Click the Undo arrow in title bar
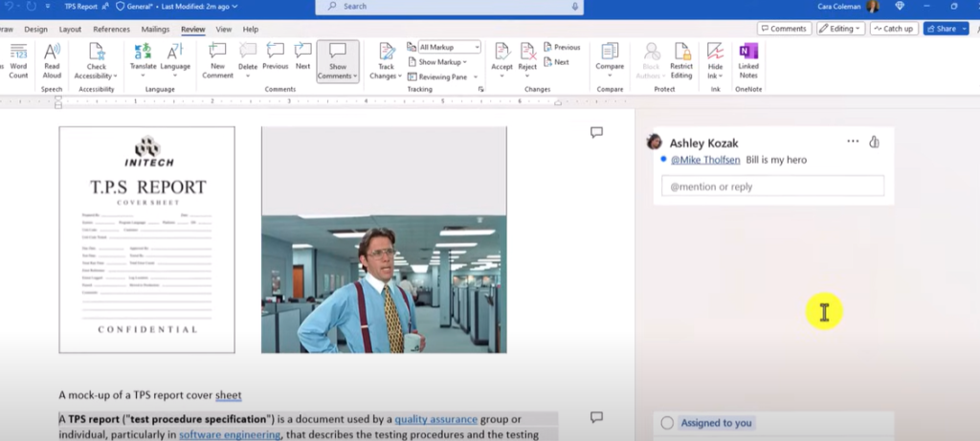Screen dimensions: 980x441 [10, 7]
